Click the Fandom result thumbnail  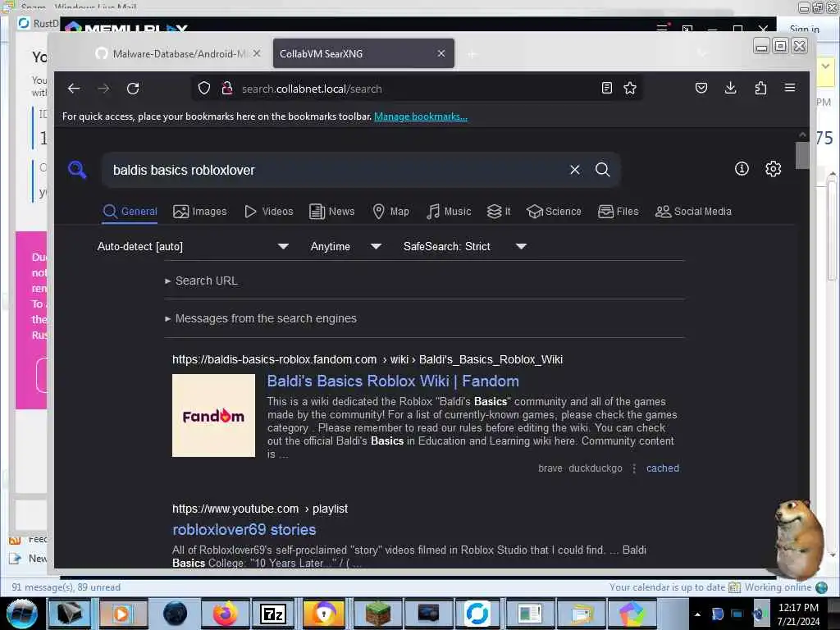coord(213,415)
